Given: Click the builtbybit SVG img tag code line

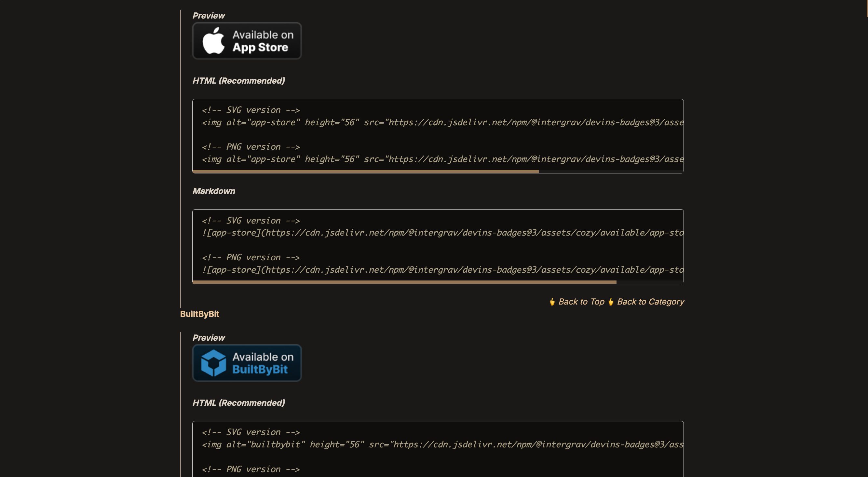Looking at the screenshot, I should pyautogui.click(x=442, y=444).
